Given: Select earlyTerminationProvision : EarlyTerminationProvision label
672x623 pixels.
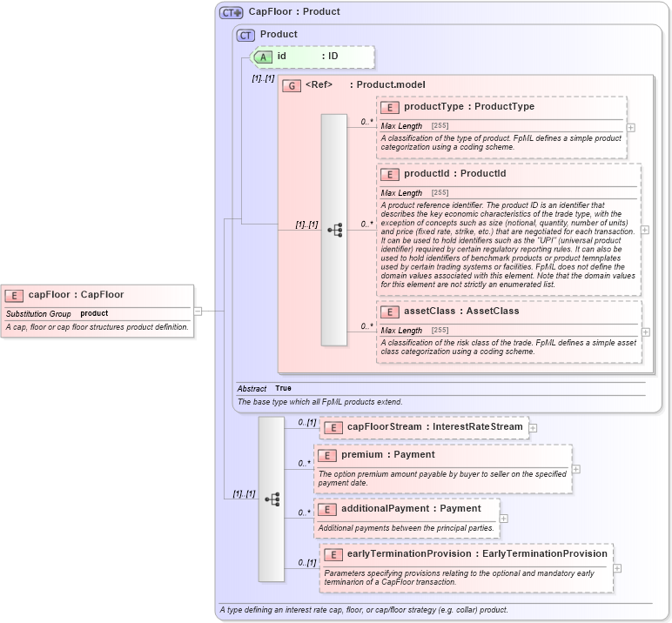Looking at the screenshot, I should coord(477,554).
